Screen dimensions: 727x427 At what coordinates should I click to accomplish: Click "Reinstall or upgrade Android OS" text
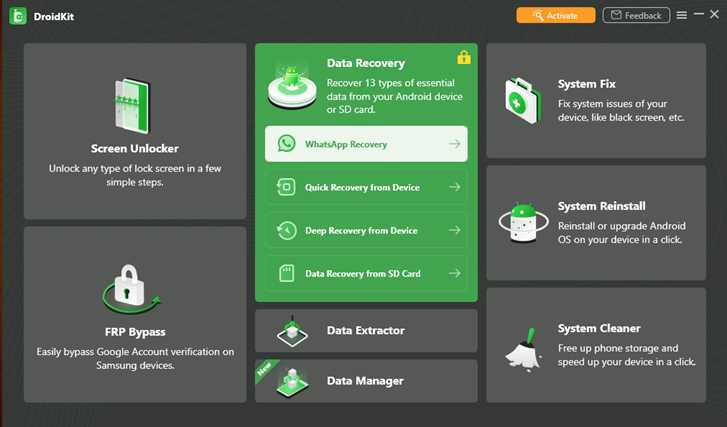coord(621,233)
